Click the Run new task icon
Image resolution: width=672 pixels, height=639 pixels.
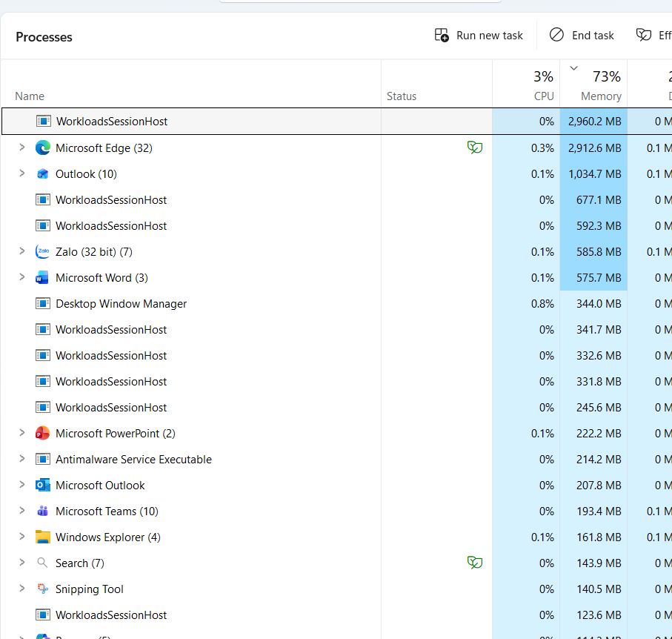[442, 35]
